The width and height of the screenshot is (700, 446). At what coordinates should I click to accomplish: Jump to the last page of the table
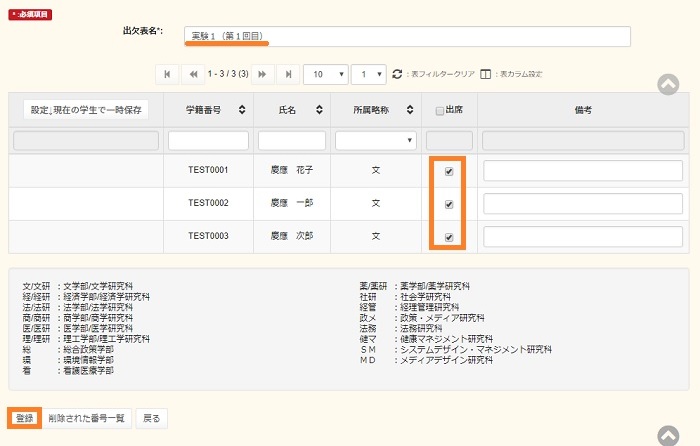pyautogui.click(x=289, y=74)
